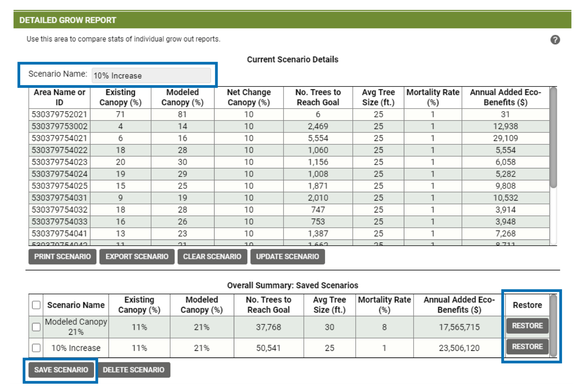
Task: Check the select-all scenarios header checkbox
Action: (36, 305)
